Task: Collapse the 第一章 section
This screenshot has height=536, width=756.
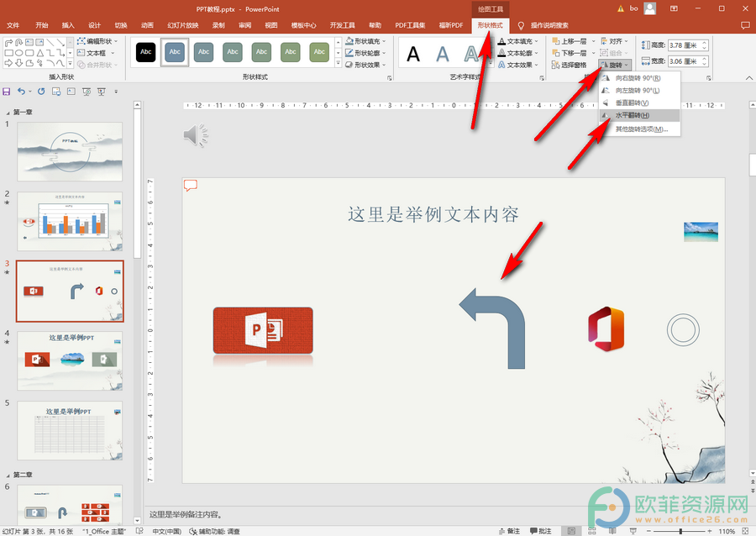Action: point(8,113)
